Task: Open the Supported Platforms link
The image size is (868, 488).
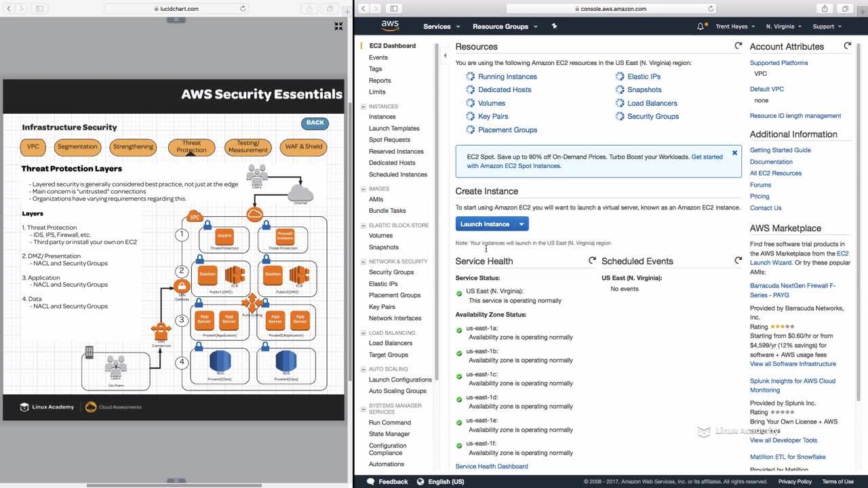Action: click(x=779, y=63)
